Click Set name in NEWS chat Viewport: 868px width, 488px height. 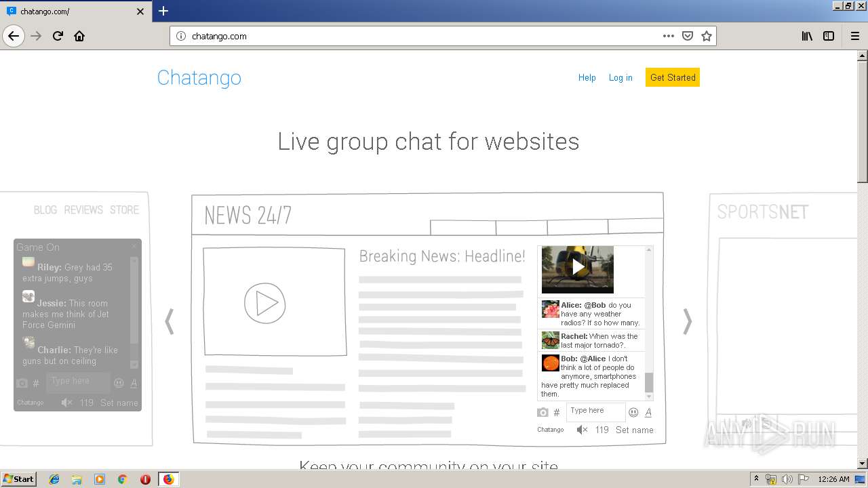coord(635,430)
